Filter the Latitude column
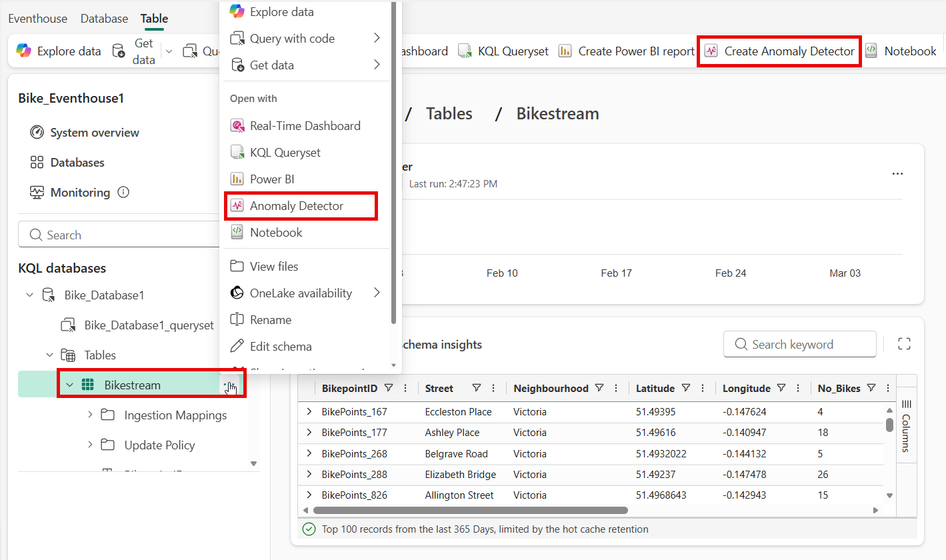 tap(685, 388)
